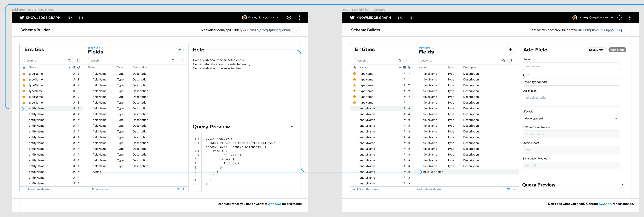Open Fields search options kebab in affordances frame

[181, 61]
